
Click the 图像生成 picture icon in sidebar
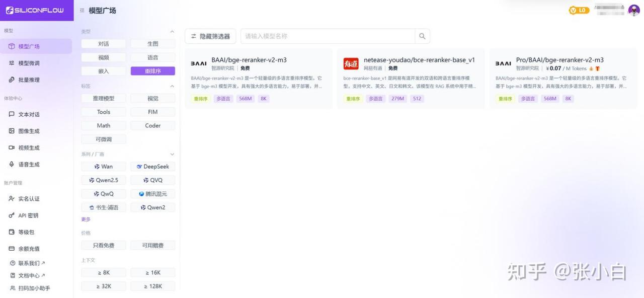pyautogui.click(x=12, y=131)
